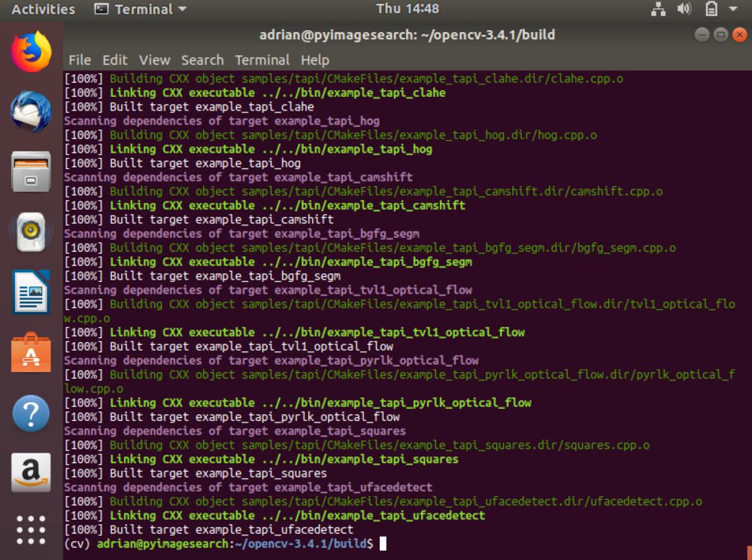Image resolution: width=752 pixels, height=560 pixels.
Task: Click 'Scanning dependencies of target example_tapi_bgfg_segm'
Action: click(241, 234)
